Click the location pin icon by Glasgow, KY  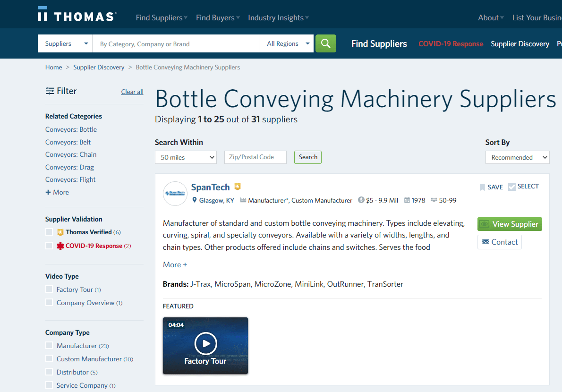pos(194,200)
